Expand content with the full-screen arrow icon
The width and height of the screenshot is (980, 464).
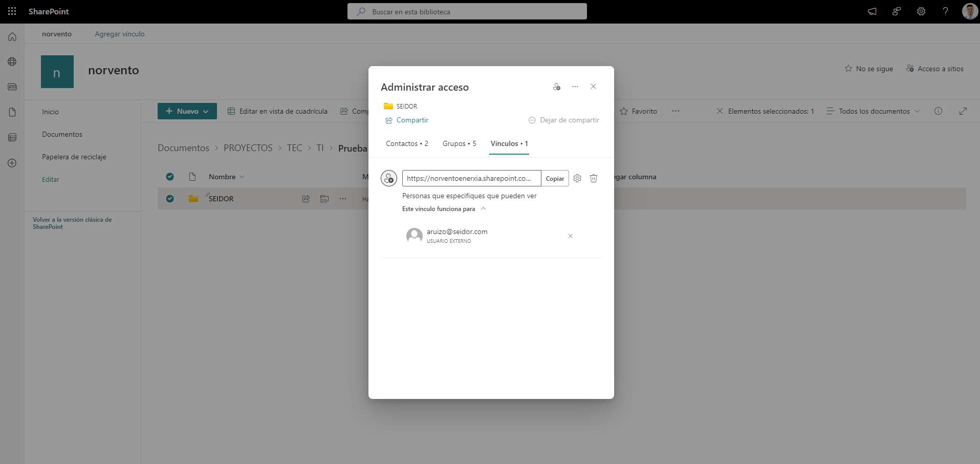(x=963, y=111)
